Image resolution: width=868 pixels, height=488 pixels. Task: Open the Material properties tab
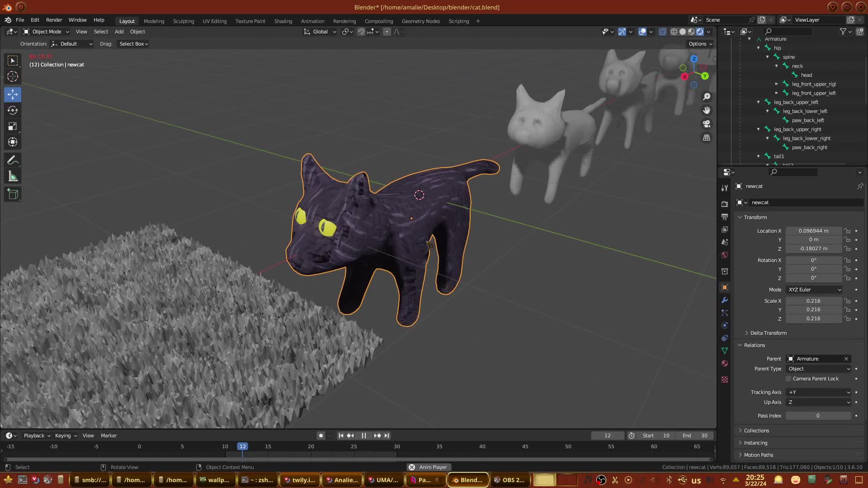[x=725, y=363]
